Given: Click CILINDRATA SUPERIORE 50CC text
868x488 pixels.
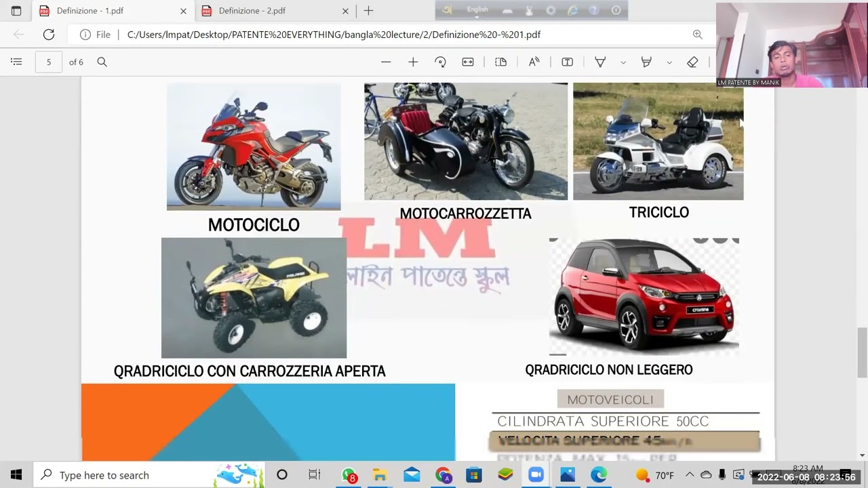Looking at the screenshot, I should pos(603,422).
